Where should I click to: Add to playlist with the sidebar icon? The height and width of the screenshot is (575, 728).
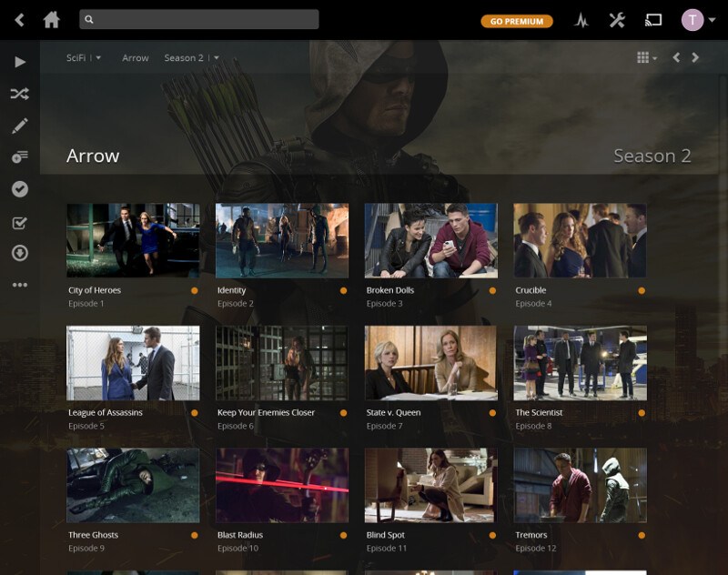[x=20, y=156]
